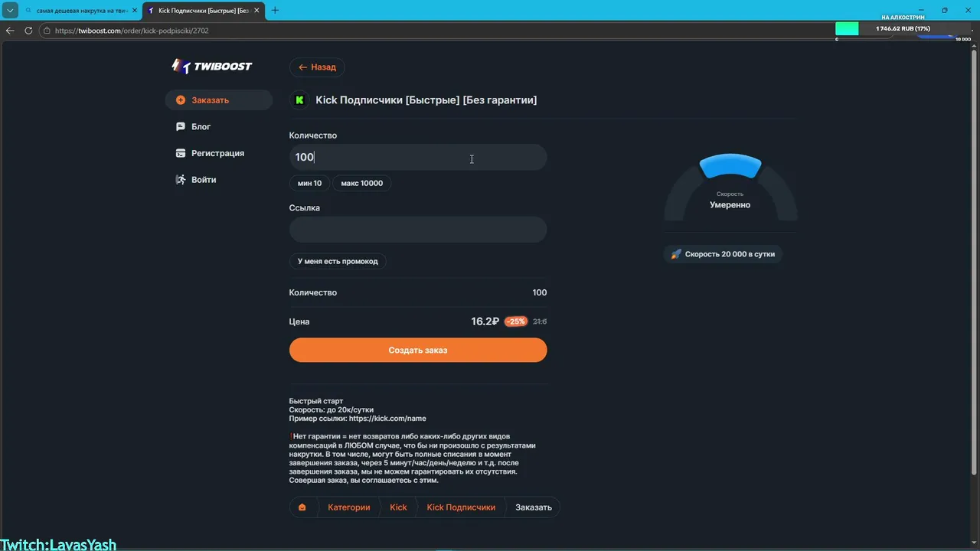Image resolution: width=980 pixels, height=551 pixels.
Task: Open the tab search dropdown arrow
Action: 10,11
